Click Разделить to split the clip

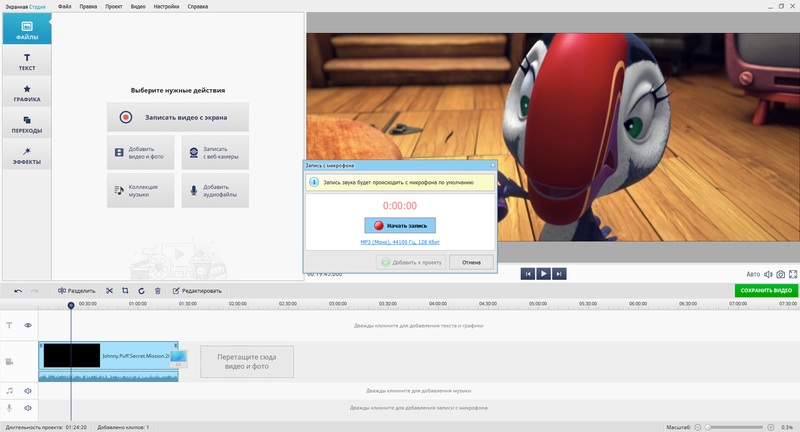(x=76, y=291)
